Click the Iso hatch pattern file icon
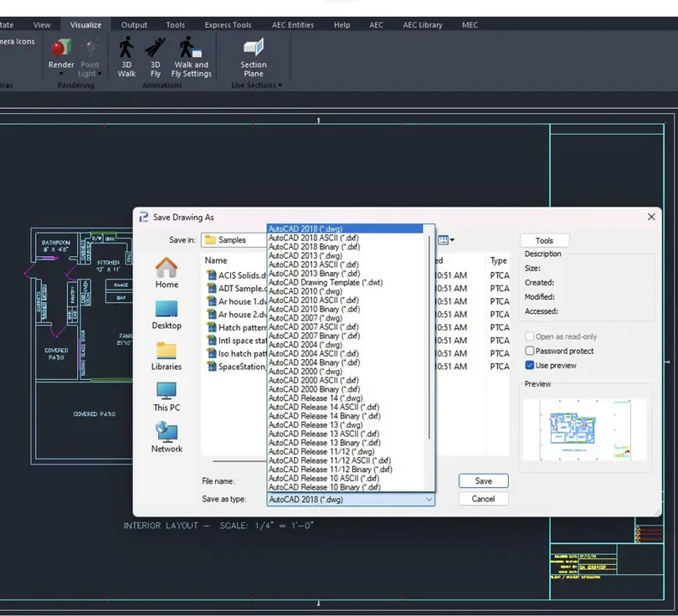The height and width of the screenshot is (616, 678). 212,352
